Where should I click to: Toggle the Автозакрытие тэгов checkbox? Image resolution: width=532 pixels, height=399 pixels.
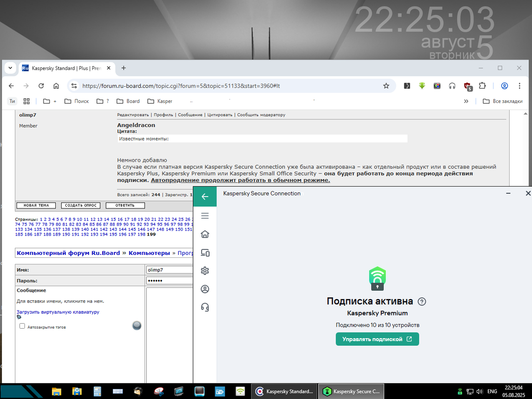point(22,326)
